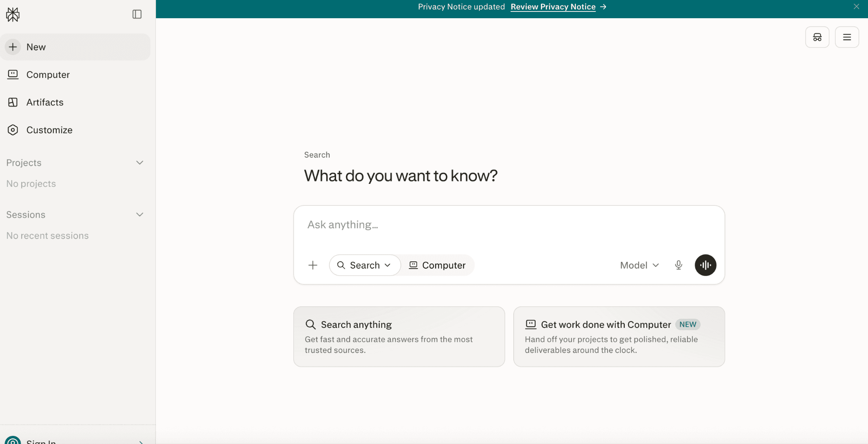This screenshot has width=868, height=444.
Task: Click the microphone dictation icon
Action: click(x=679, y=265)
